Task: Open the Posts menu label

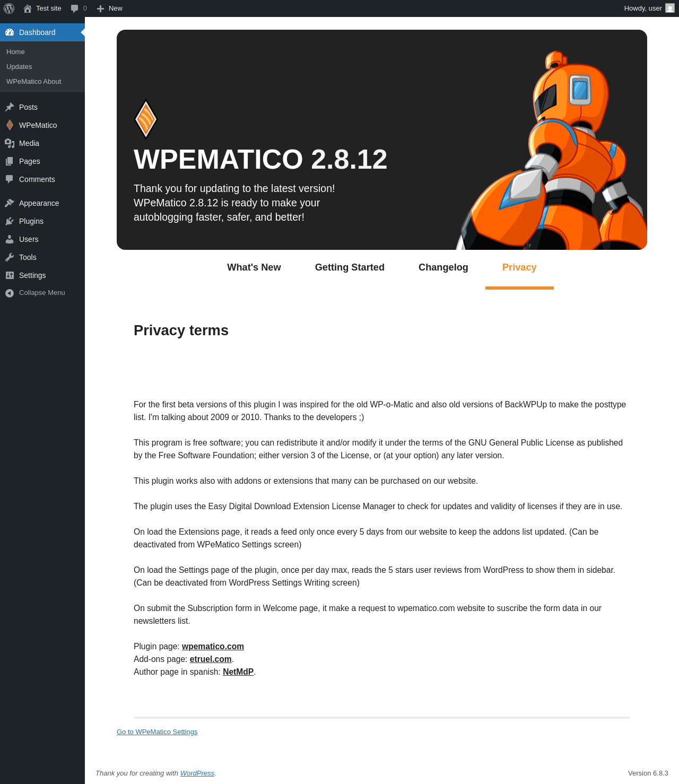Action: (x=28, y=107)
